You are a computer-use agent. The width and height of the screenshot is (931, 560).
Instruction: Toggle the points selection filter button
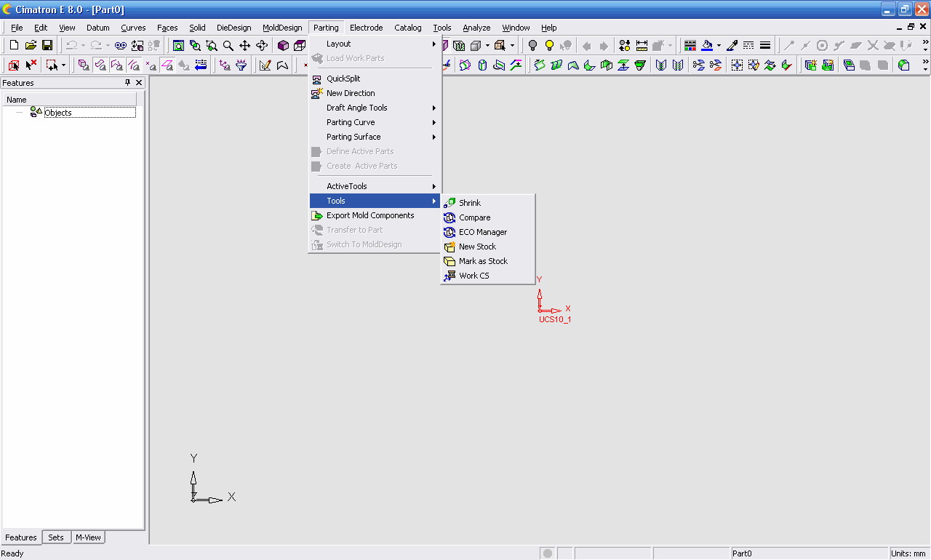coord(151,65)
